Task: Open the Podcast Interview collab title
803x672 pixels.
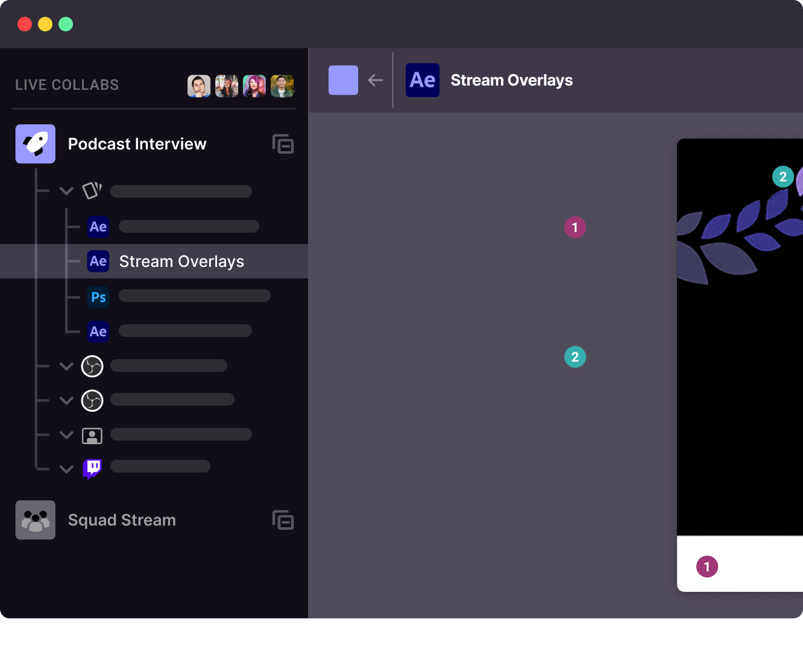Action: tap(137, 144)
